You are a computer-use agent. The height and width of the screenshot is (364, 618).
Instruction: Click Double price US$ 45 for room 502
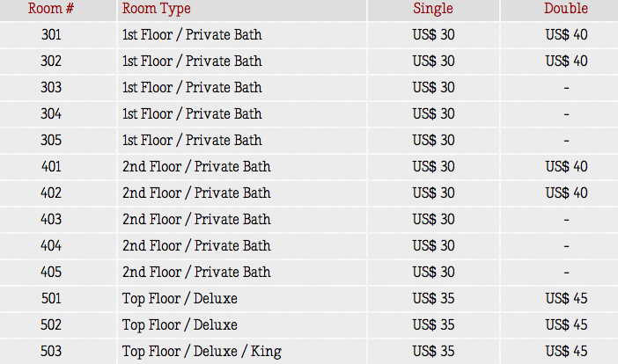point(566,324)
